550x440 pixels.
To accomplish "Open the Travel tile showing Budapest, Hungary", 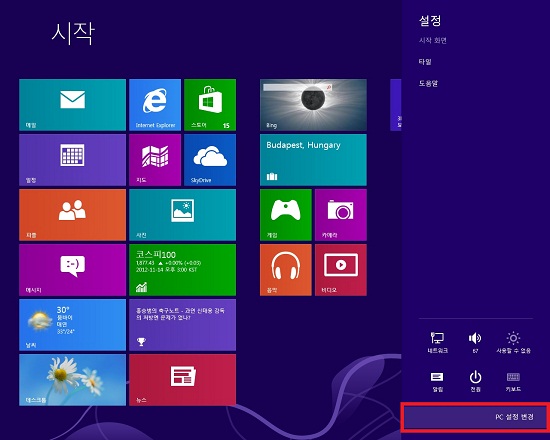I will click(x=313, y=160).
